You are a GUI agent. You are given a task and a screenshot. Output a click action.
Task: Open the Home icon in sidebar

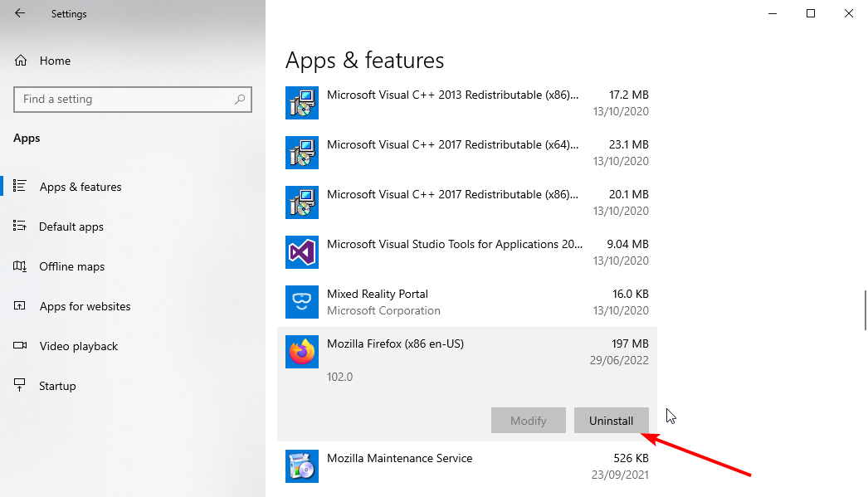(21, 61)
